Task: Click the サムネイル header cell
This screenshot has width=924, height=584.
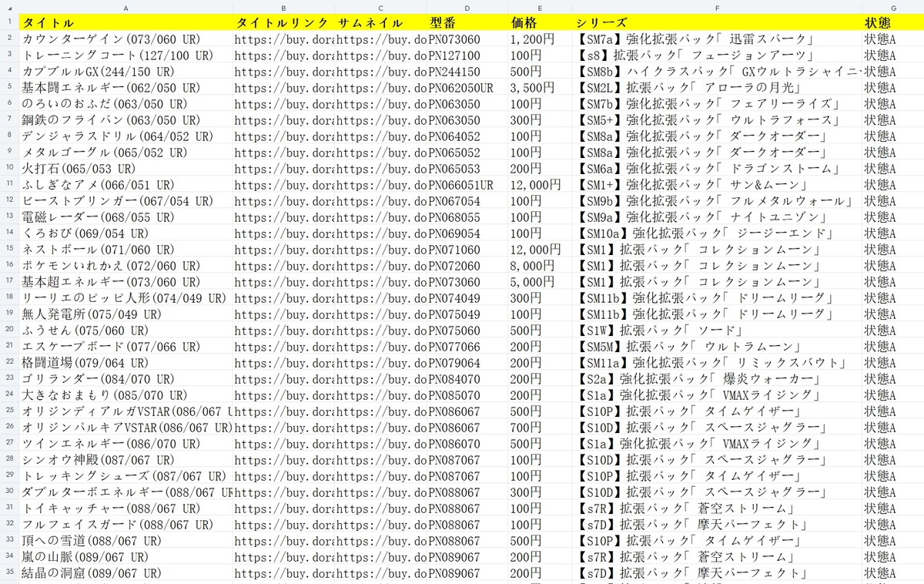Action: [x=380, y=22]
